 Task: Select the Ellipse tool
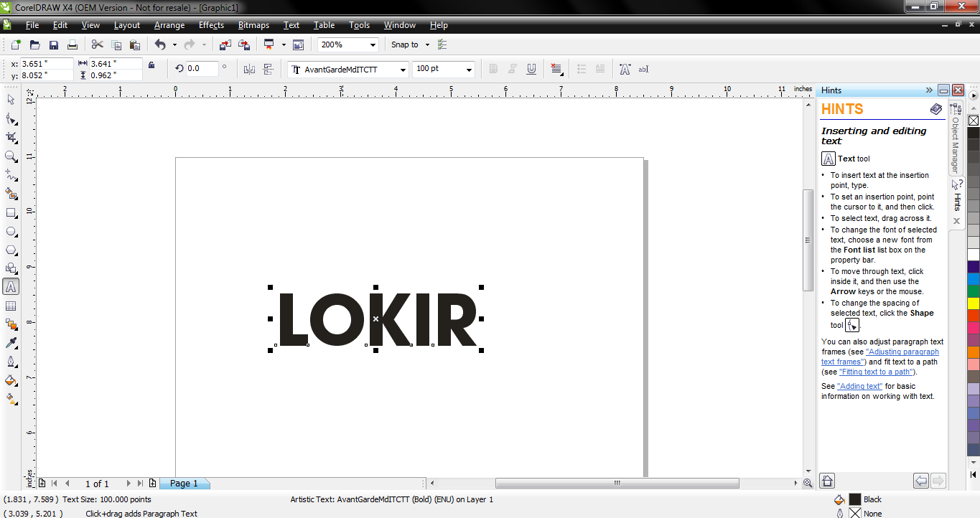(11, 231)
